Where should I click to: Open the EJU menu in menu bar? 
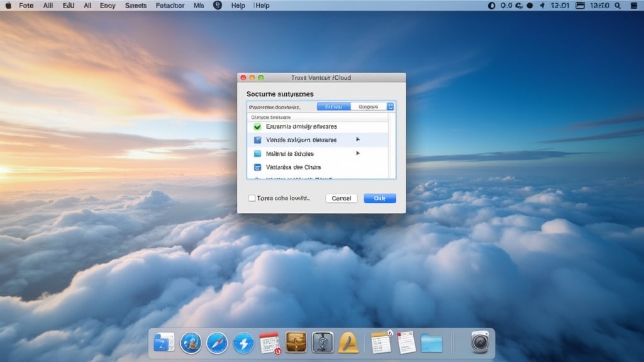click(69, 5)
